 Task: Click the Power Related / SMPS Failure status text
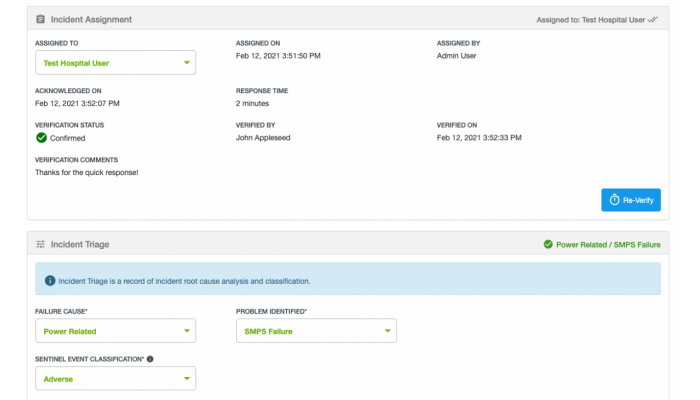608,245
